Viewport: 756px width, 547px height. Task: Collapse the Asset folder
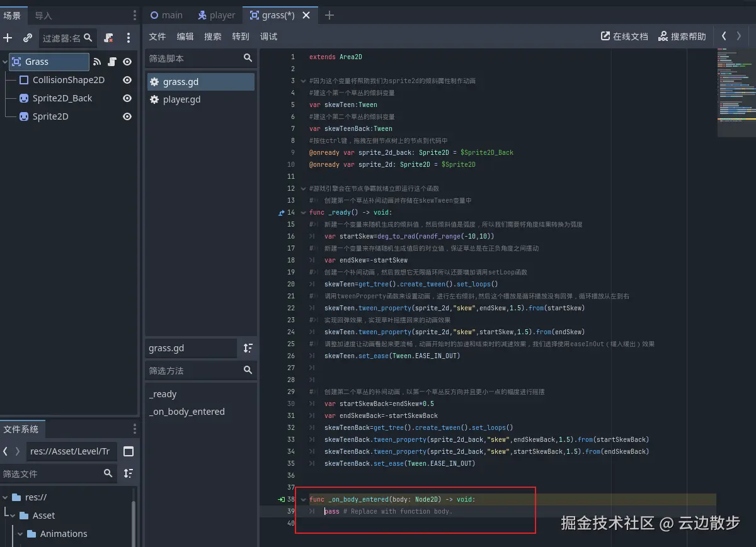coord(13,516)
